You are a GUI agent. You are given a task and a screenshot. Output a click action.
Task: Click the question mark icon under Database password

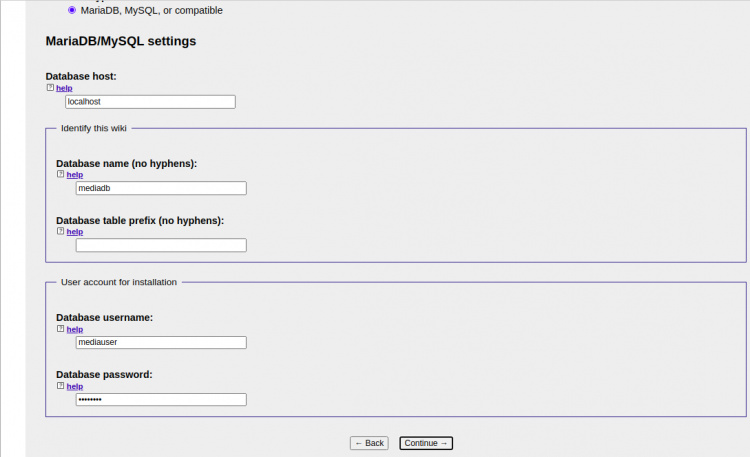point(60,386)
